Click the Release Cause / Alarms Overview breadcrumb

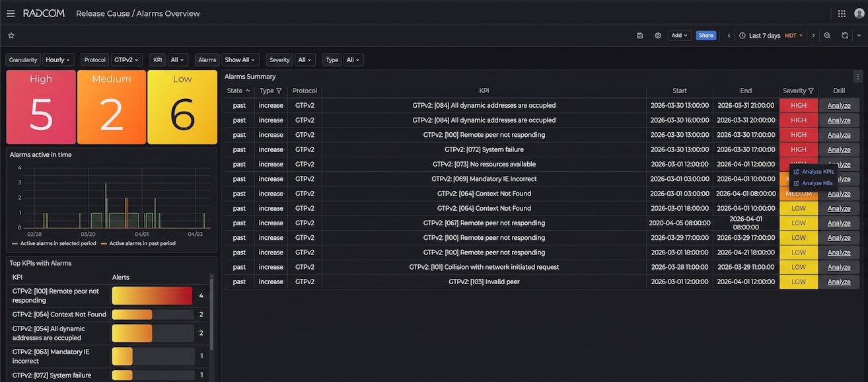click(x=138, y=13)
